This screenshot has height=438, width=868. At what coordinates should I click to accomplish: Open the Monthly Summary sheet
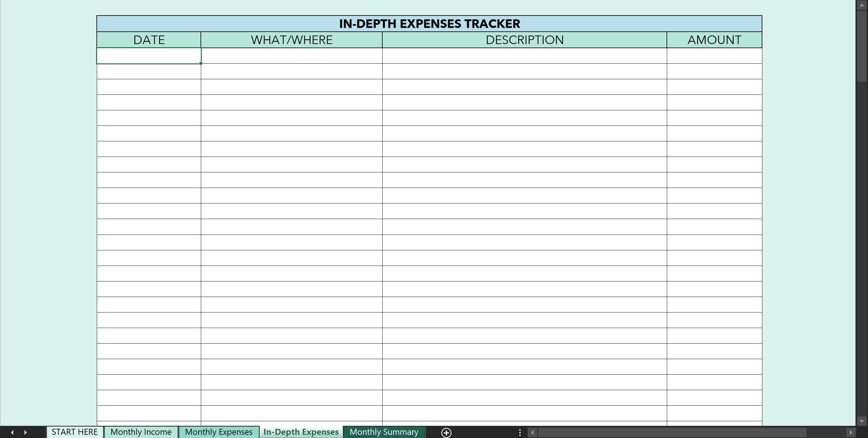point(384,432)
